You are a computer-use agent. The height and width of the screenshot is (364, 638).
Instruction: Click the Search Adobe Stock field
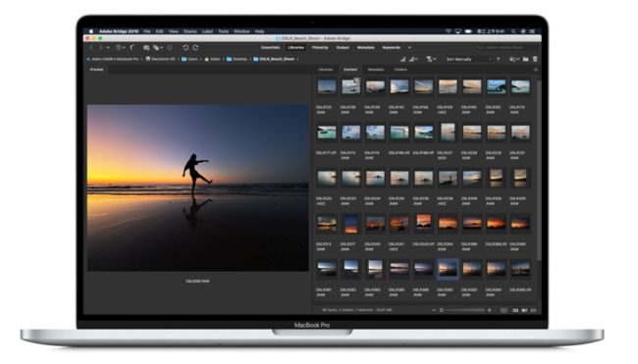pyautogui.click(x=505, y=47)
